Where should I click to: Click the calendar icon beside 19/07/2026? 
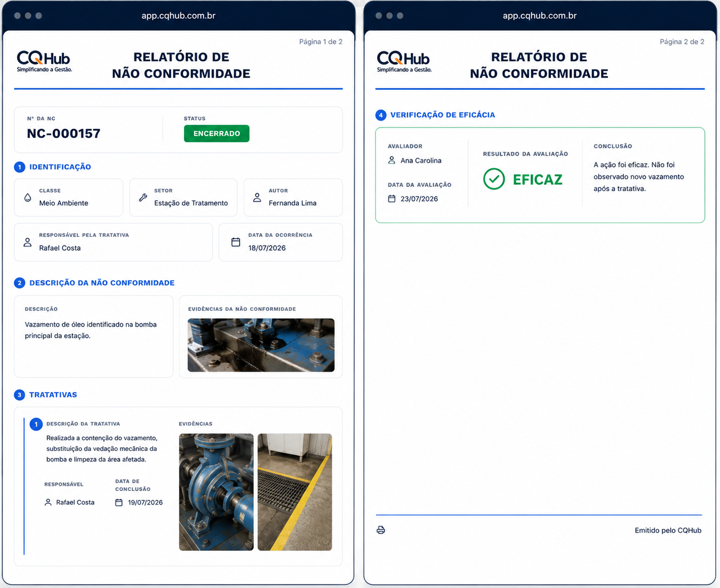coord(119,502)
